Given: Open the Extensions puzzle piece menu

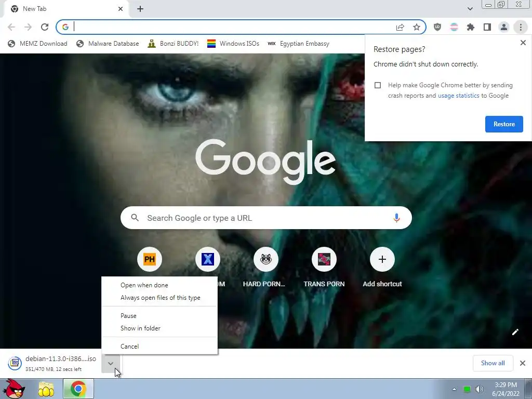Looking at the screenshot, I should click(471, 27).
